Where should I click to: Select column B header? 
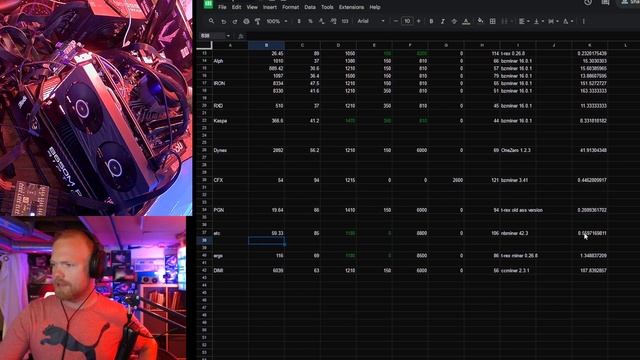[x=266, y=45]
